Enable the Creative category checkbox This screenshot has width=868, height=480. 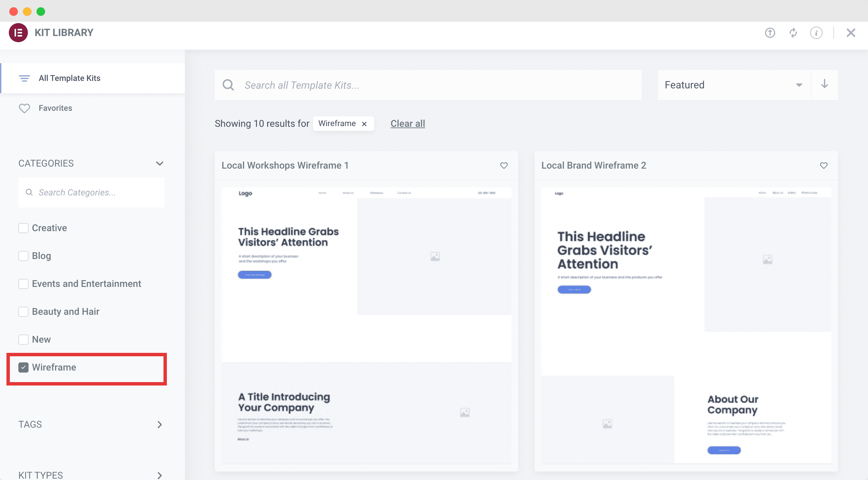[23, 227]
